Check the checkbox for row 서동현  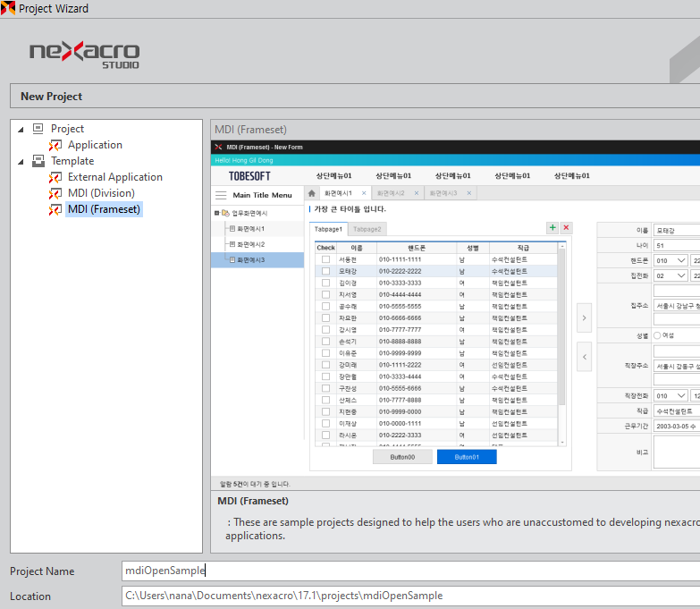tap(326, 259)
